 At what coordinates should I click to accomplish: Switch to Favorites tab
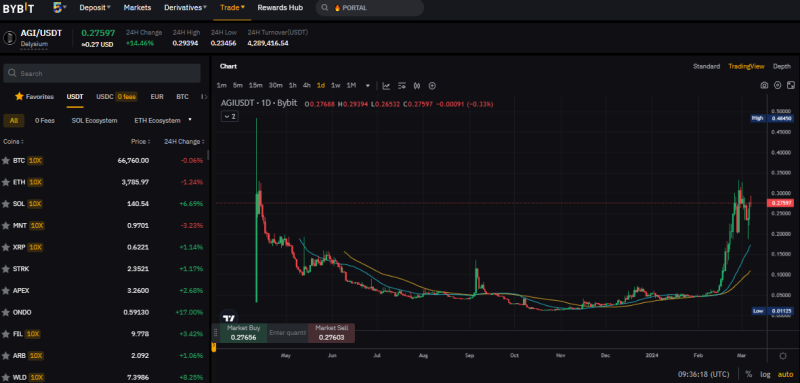pyautogui.click(x=34, y=96)
